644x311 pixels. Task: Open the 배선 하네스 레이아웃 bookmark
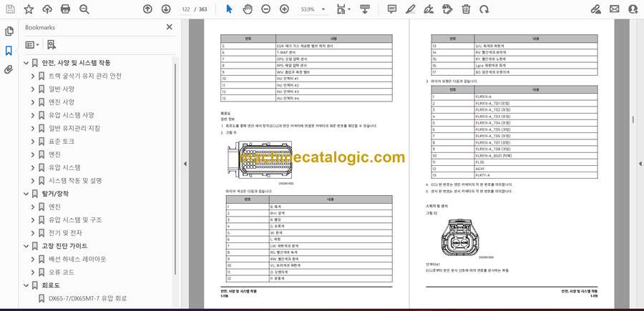tap(78, 260)
